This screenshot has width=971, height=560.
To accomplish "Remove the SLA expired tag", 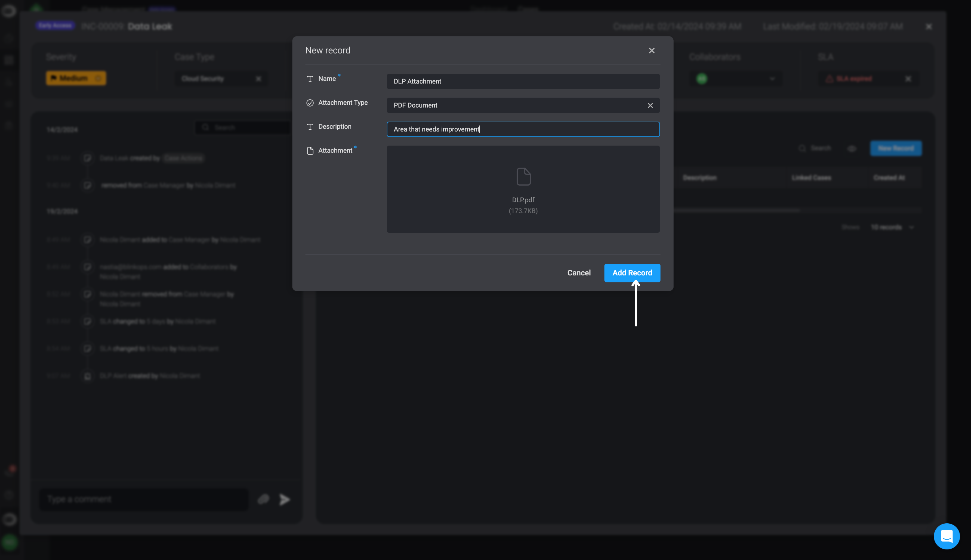I will tap(908, 79).
